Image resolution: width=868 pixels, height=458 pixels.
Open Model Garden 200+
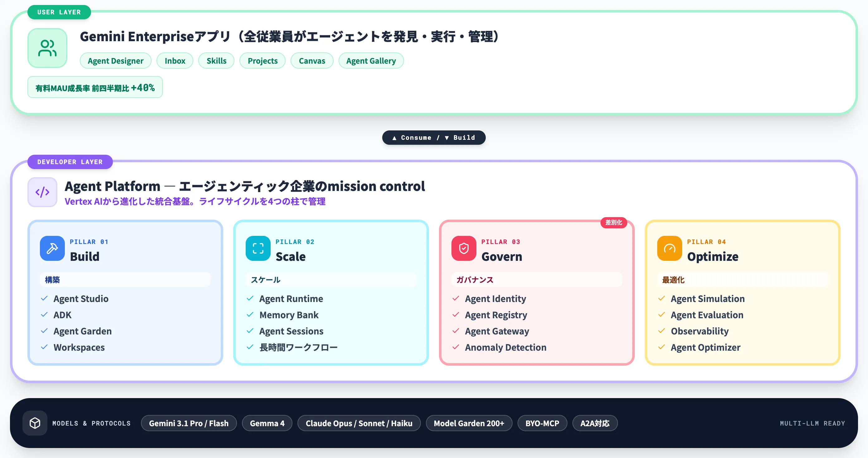469,423
